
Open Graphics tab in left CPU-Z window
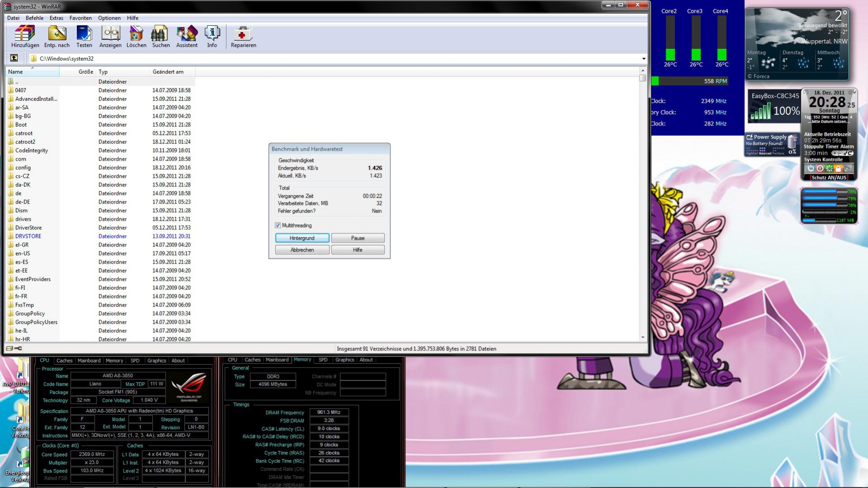[157, 360]
